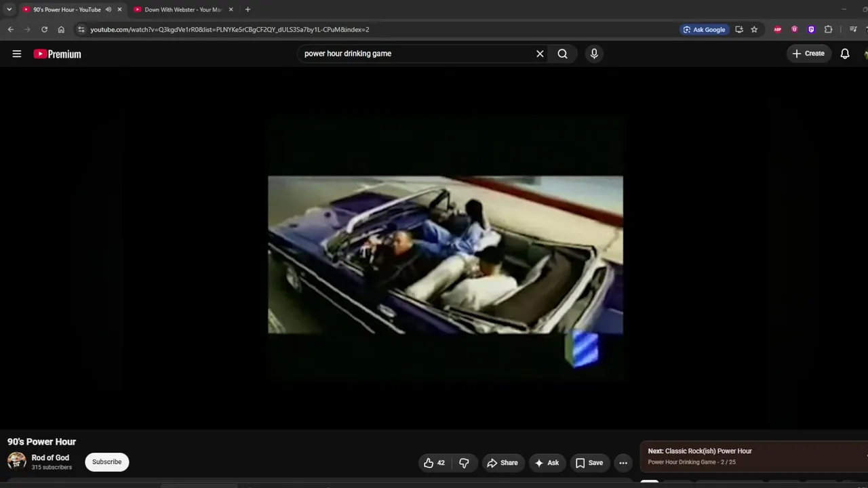Close the Down With Webster tab
Image resolution: width=868 pixels, height=488 pixels.
point(231,9)
